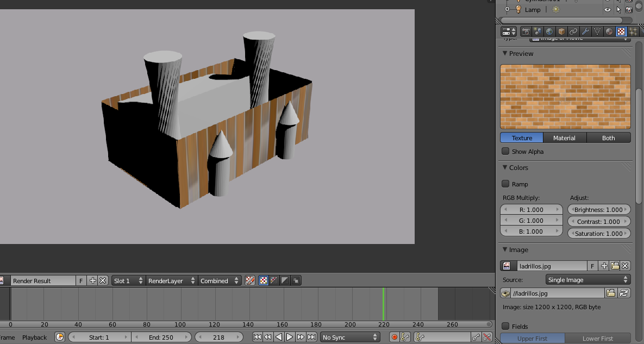This screenshot has height=344, width=644.
Task: Select the Upper First field button
Action: tap(533, 339)
